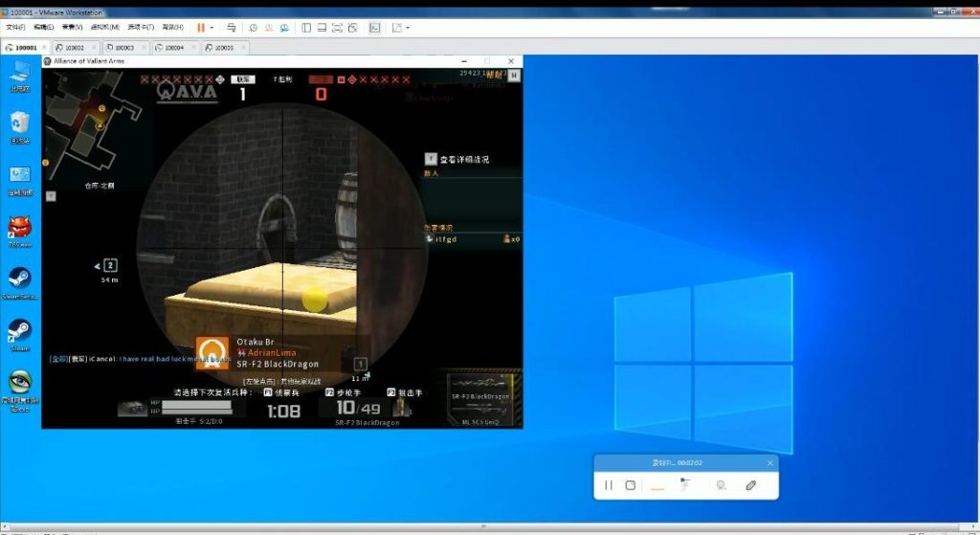Image resolution: width=980 pixels, height=535 pixels.
Task: Switch to the 100005 VM tab
Action: click(x=224, y=48)
